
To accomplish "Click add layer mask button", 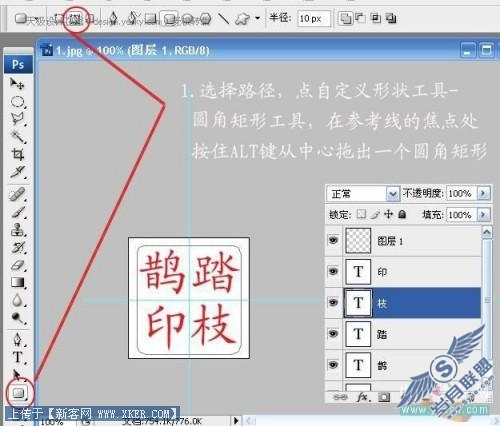I will [384, 397].
